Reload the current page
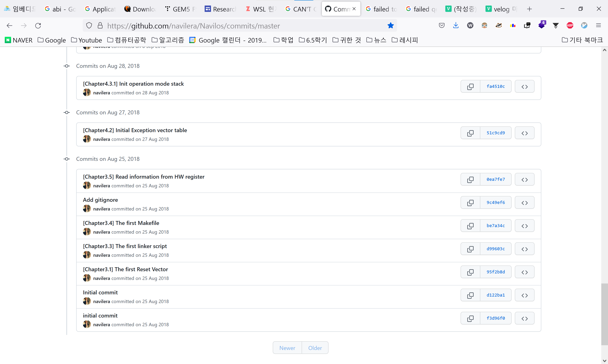This screenshot has height=364, width=608. pos(38,26)
